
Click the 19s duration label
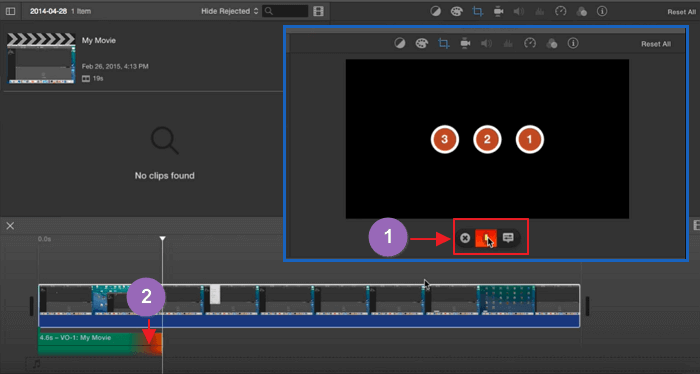[x=98, y=79]
